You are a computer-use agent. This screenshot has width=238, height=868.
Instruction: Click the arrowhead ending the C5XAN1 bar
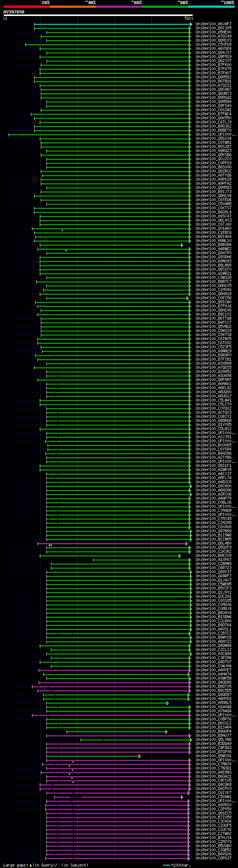point(182,797)
